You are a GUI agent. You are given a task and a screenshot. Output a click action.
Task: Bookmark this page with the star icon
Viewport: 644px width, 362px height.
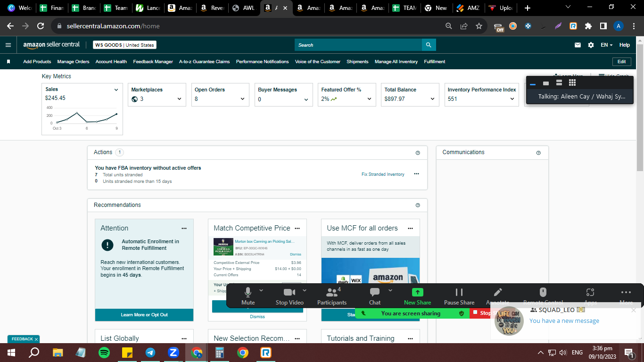[479, 26]
